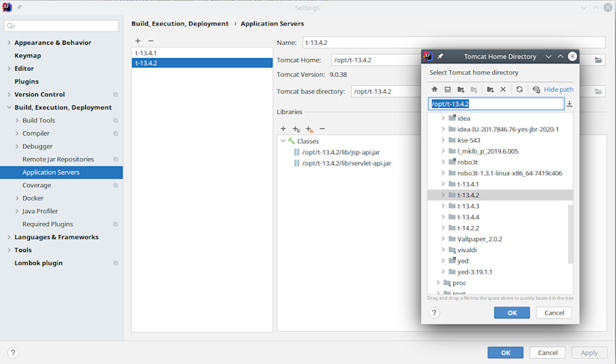Open help in the Tomcat Home Directory dialog

pos(434,313)
